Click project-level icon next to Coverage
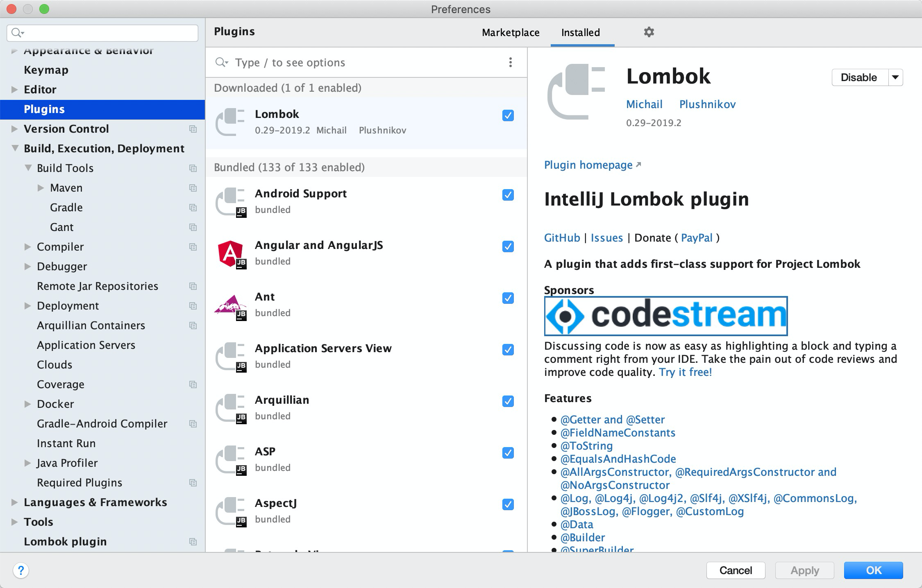Image resolution: width=922 pixels, height=588 pixels. tap(193, 384)
